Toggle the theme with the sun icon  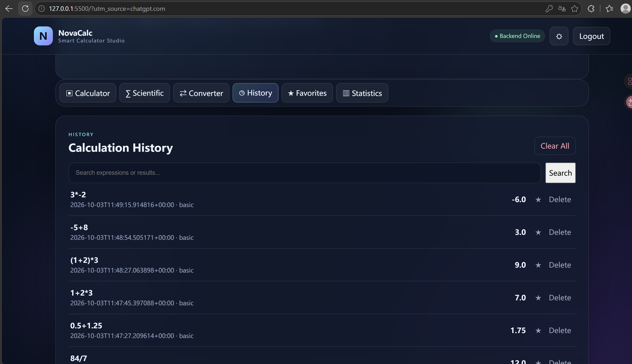coord(559,36)
